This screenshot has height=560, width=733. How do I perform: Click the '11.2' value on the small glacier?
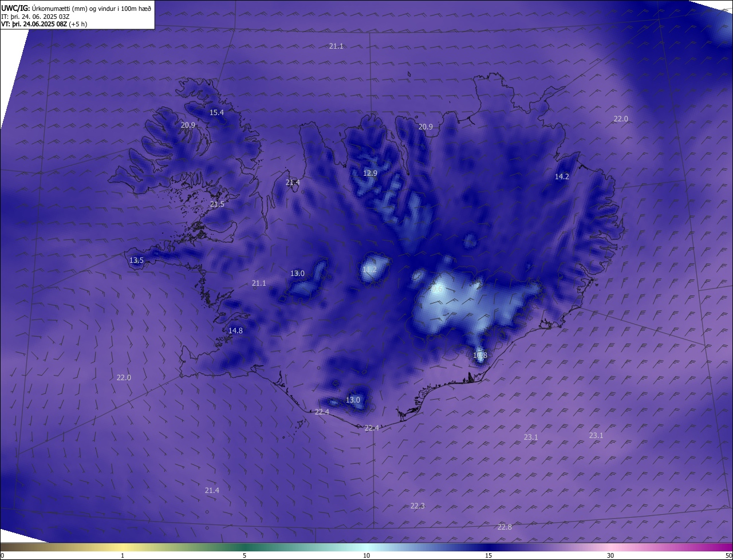click(369, 270)
